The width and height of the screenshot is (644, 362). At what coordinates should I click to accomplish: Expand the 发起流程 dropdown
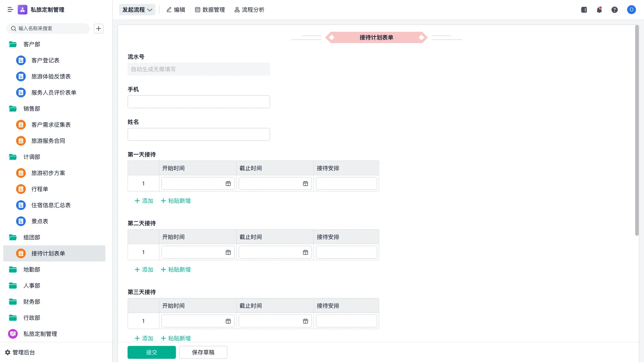(137, 10)
